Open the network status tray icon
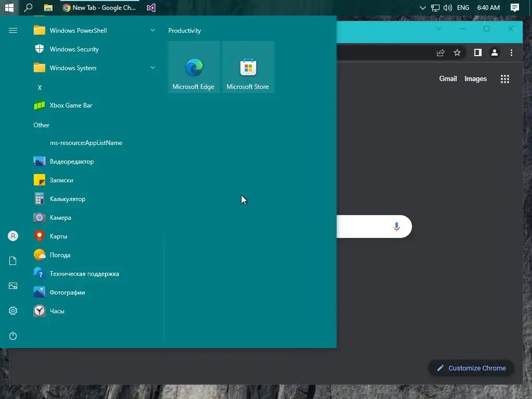Image resolution: width=532 pixels, height=399 pixels. coord(435,7)
